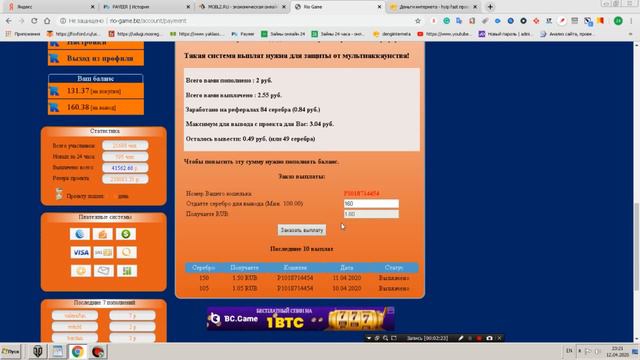Viewport: 640px width, 360px height.
Task: Click the browser back arrow
Action: [x=9, y=20]
